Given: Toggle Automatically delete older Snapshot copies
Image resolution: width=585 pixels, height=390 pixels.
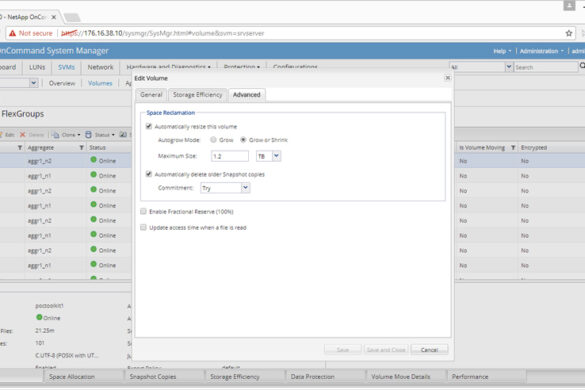Looking at the screenshot, I should pyautogui.click(x=149, y=174).
